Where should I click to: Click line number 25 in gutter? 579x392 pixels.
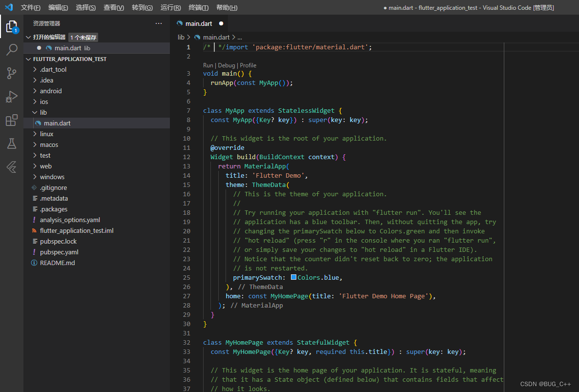pyautogui.click(x=186, y=277)
